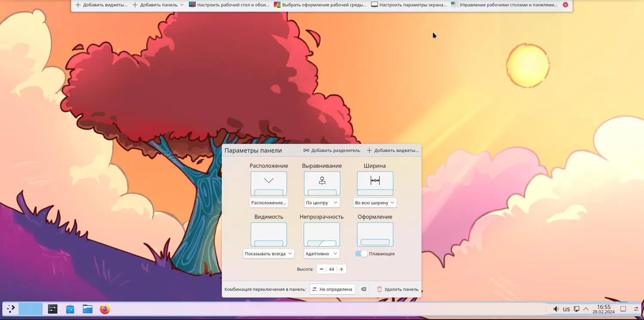
Task: Click the 'Комбинация переключения в панель:' label
Action: tap(265, 290)
